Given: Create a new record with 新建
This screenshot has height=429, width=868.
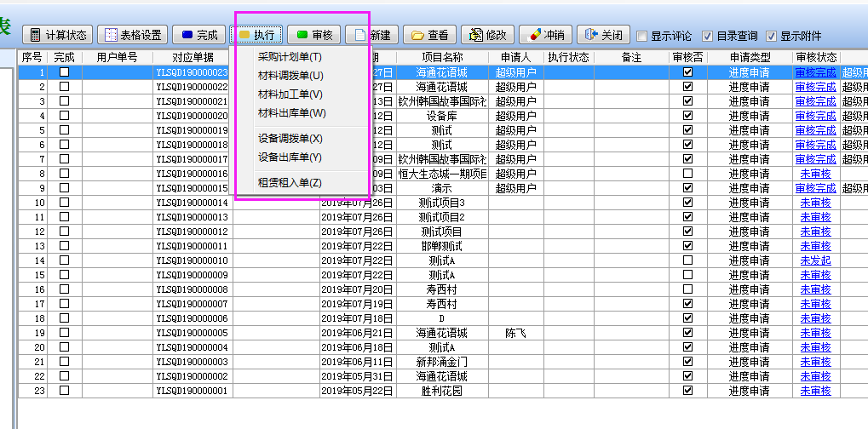Looking at the screenshot, I should (x=371, y=35).
